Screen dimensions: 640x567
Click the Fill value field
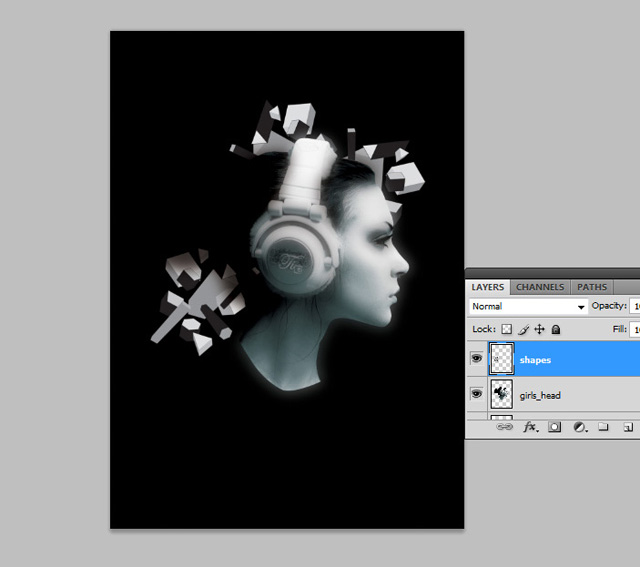click(633, 329)
